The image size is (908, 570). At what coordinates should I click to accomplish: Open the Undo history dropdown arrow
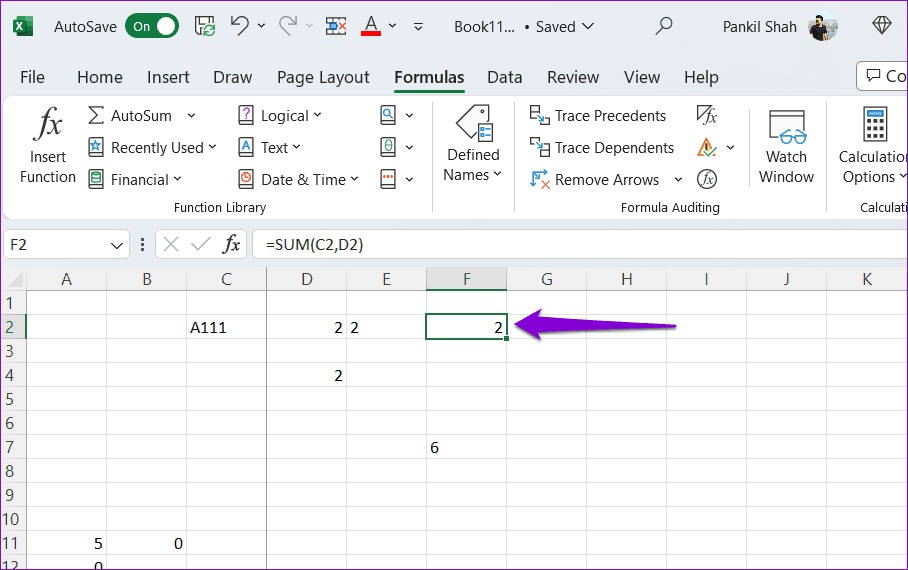click(x=261, y=26)
